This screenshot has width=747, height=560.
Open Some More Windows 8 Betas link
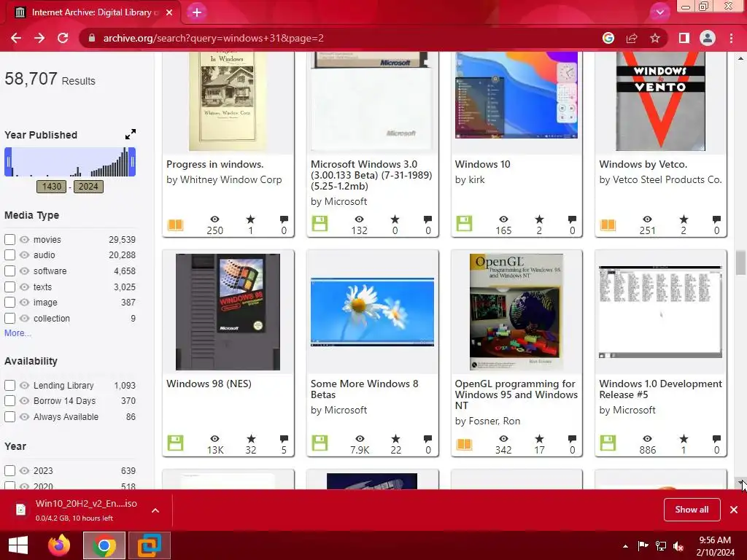[x=365, y=389]
